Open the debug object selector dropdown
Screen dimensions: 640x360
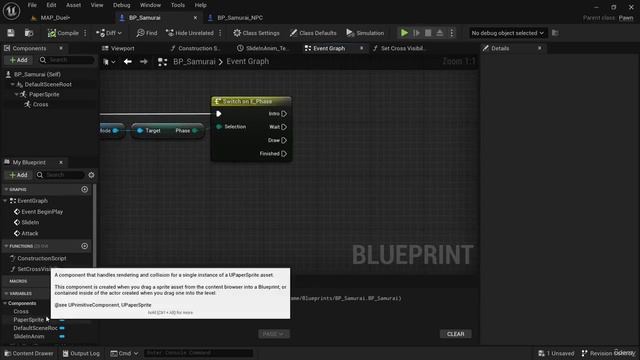coord(507,33)
